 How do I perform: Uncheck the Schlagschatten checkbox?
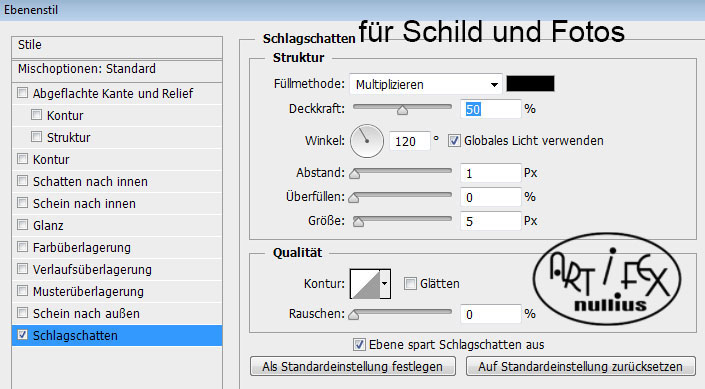click(x=22, y=335)
